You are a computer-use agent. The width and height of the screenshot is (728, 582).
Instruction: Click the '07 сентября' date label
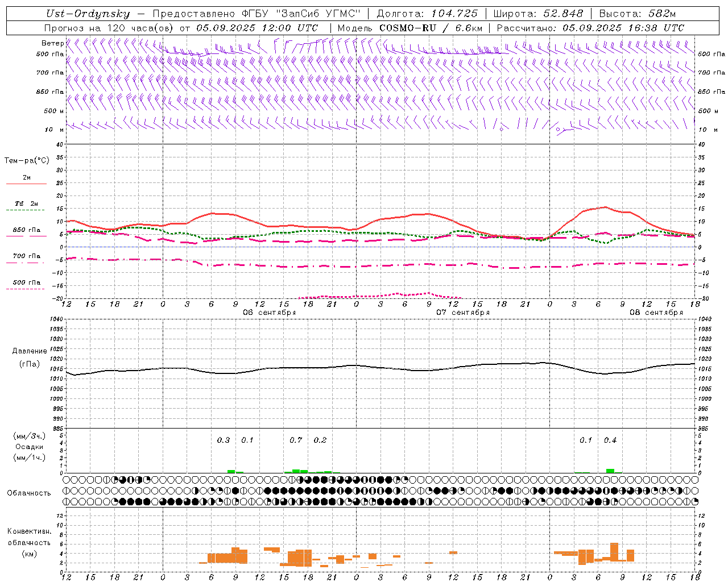point(463,313)
